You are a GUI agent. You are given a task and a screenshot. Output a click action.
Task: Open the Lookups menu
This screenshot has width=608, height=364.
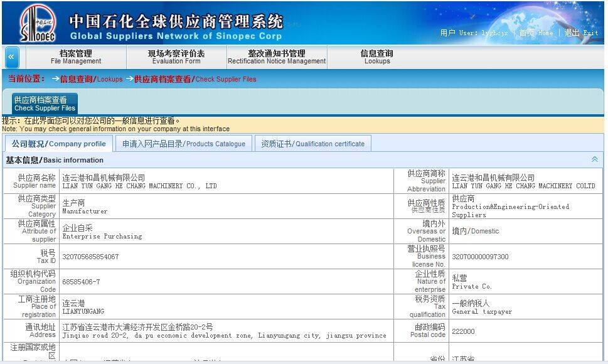[x=377, y=57]
